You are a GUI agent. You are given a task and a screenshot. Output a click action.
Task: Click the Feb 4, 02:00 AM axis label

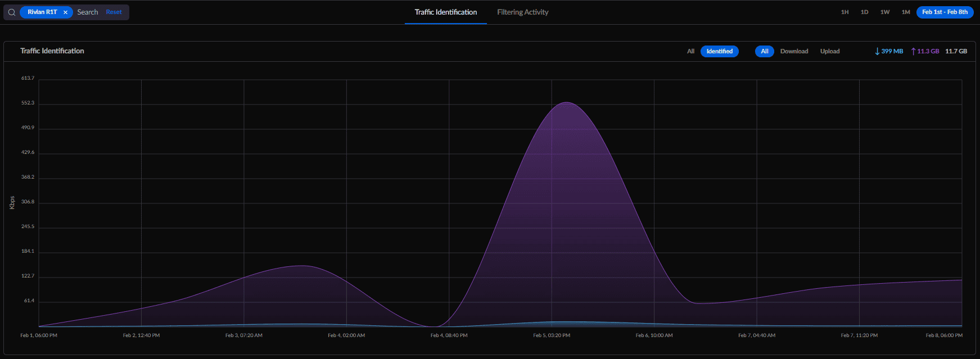pyautogui.click(x=346, y=335)
